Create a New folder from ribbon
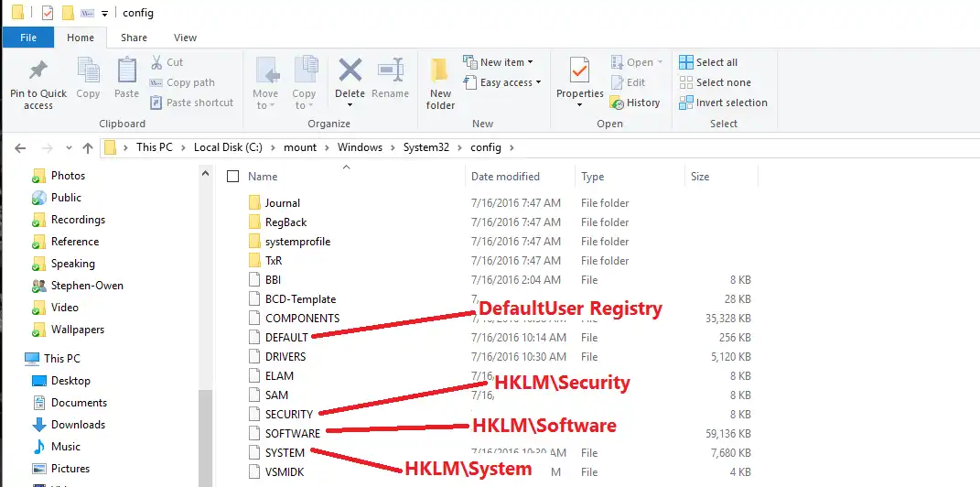This screenshot has height=487, width=980. [x=440, y=84]
